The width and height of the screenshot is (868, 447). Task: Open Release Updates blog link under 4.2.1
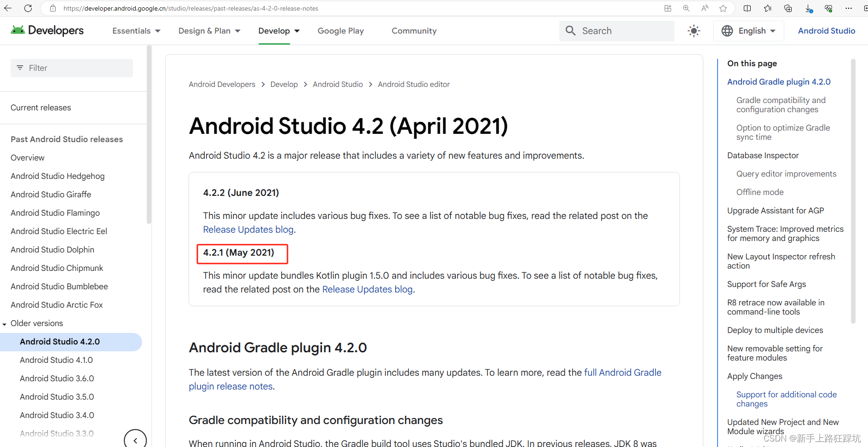[x=368, y=289]
